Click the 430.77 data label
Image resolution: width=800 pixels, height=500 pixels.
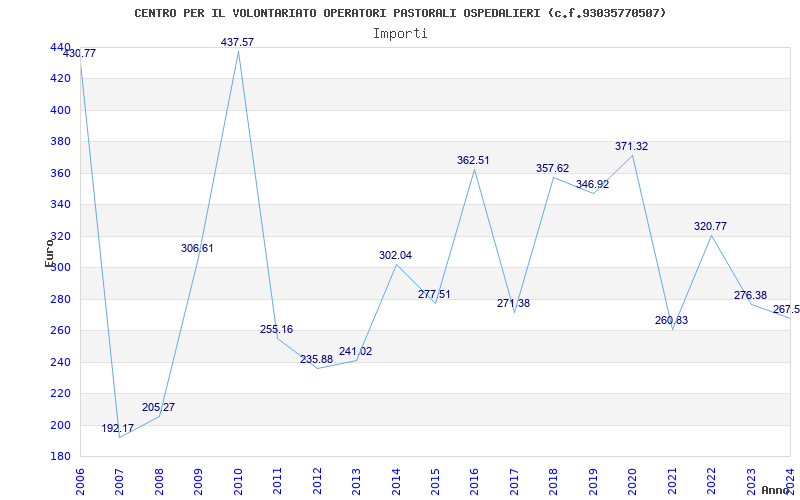(79, 54)
